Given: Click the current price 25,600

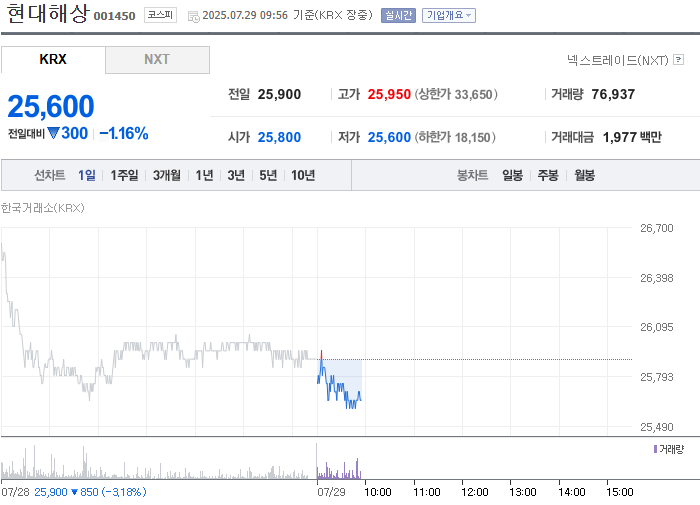Looking at the screenshot, I should 51,107.
